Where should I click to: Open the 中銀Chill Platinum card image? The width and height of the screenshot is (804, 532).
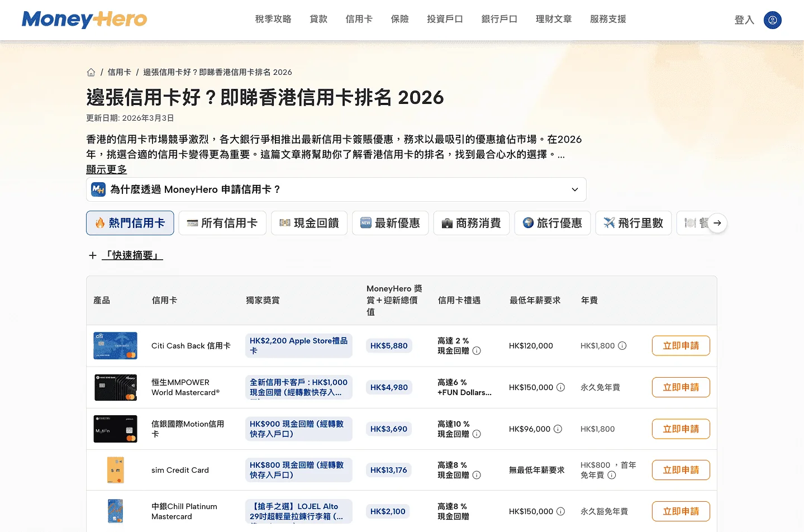tap(115, 511)
